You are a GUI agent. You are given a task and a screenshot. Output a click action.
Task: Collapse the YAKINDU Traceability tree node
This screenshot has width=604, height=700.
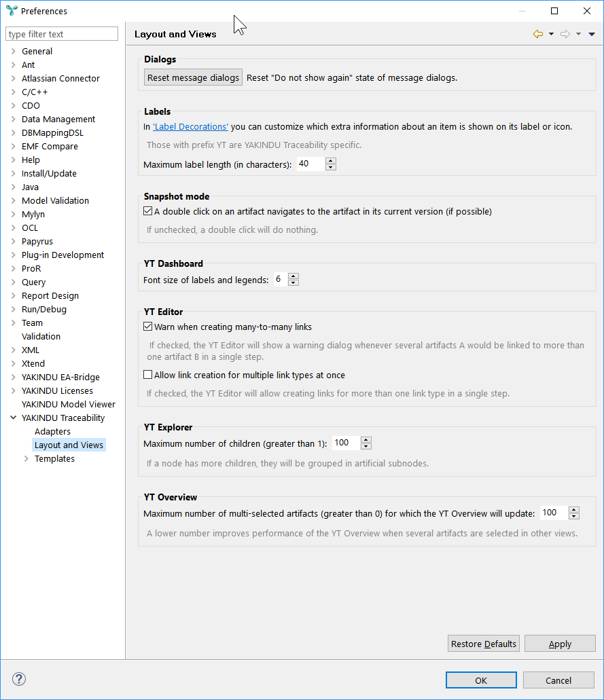click(x=13, y=418)
